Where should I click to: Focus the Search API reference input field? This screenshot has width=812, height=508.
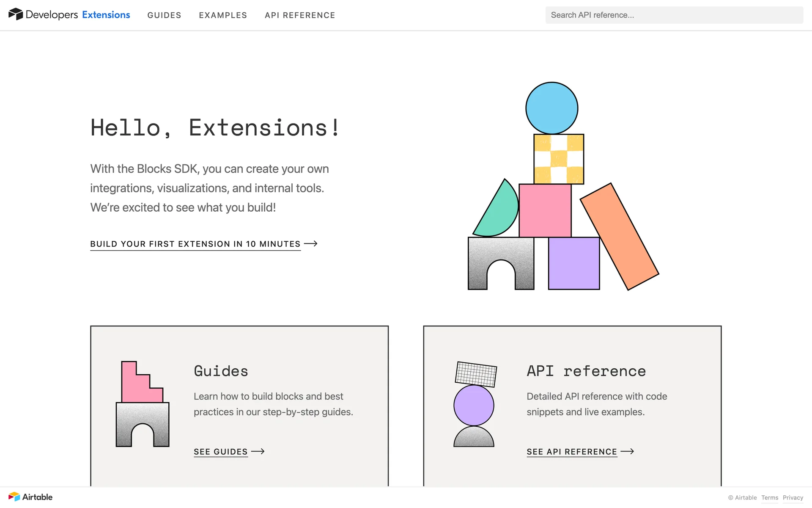674,15
